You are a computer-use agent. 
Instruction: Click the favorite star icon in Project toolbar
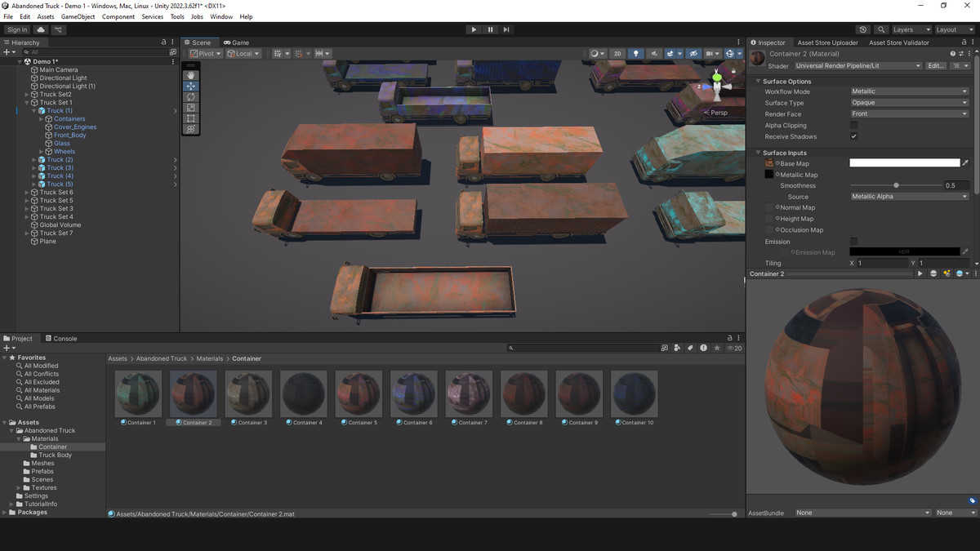(x=717, y=348)
